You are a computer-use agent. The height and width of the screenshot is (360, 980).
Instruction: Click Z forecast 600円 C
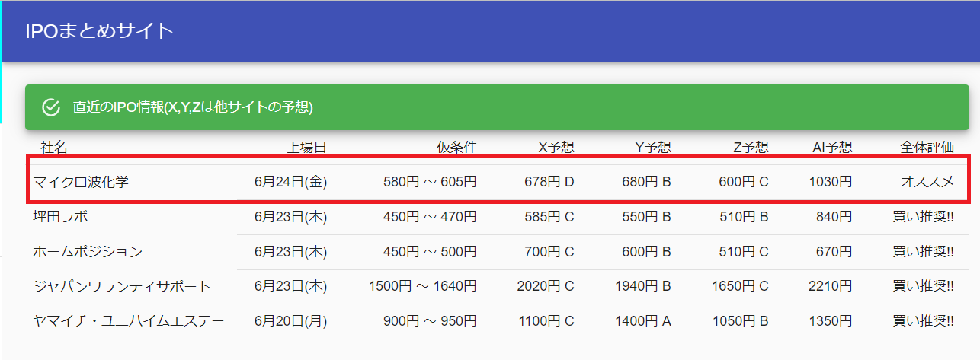point(744,182)
